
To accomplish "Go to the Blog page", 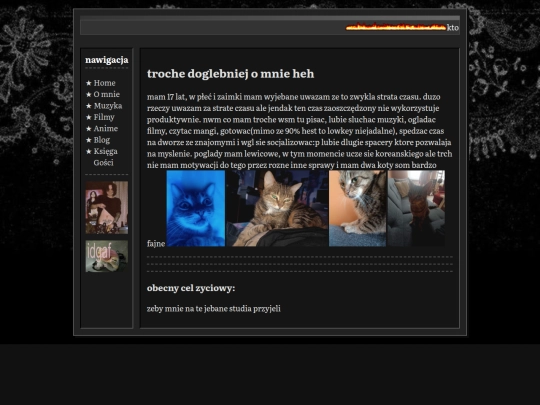I will click(x=102, y=140).
